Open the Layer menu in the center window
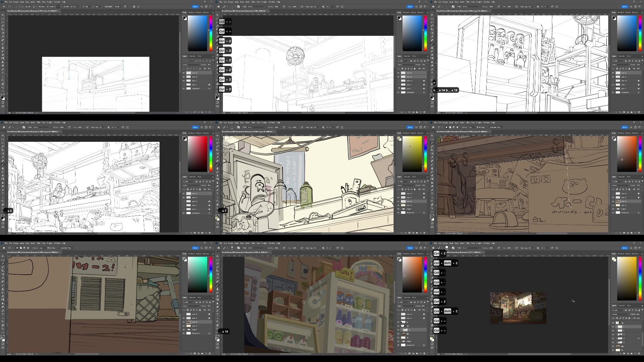Viewport: 644px width, 362px height. coord(236,122)
